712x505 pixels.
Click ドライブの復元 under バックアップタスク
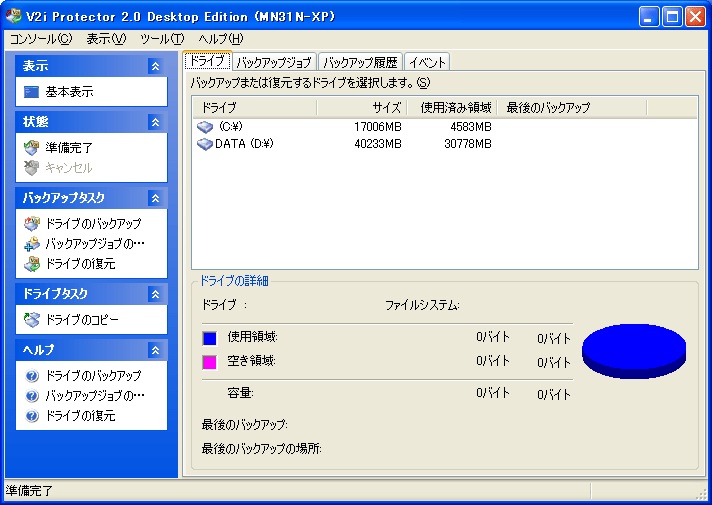pos(80,264)
